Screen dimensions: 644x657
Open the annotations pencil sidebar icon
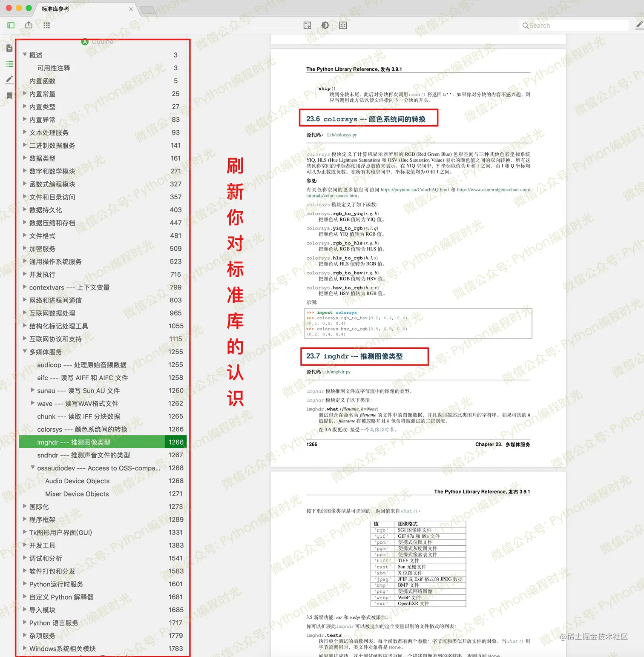click(x=9, y=80)
